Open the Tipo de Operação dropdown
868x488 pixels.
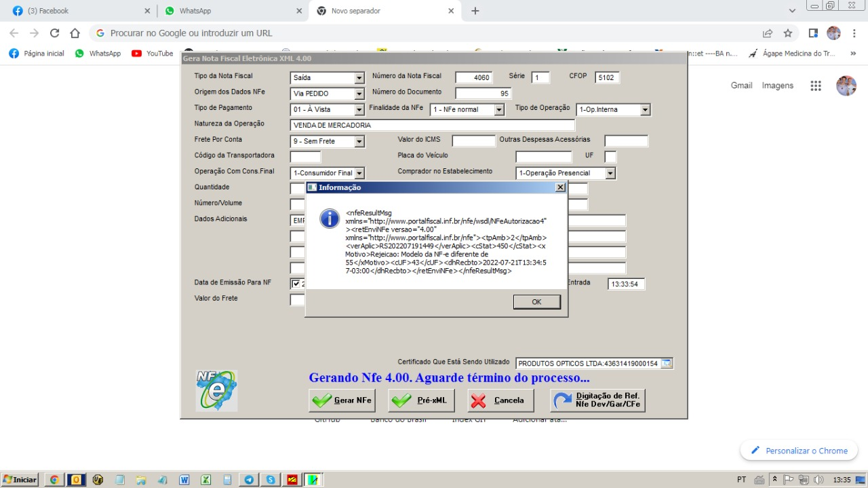tap(645, 110)
